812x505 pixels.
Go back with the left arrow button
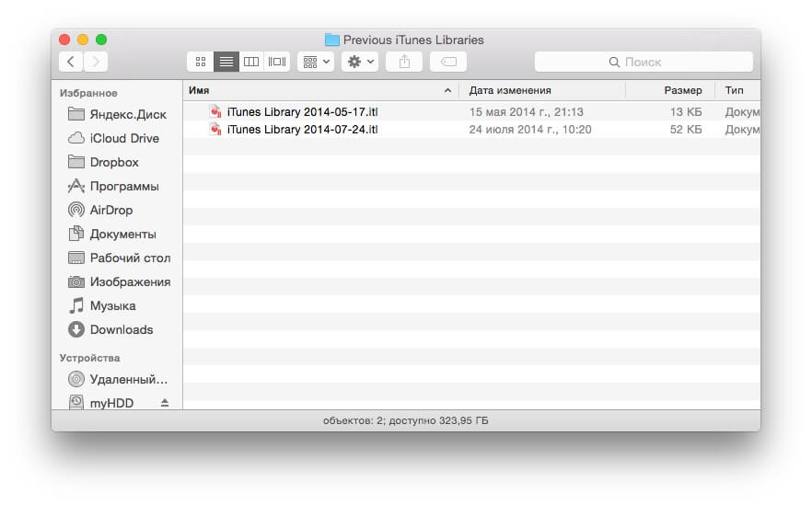pyautogui.click(x=71, y=62)
